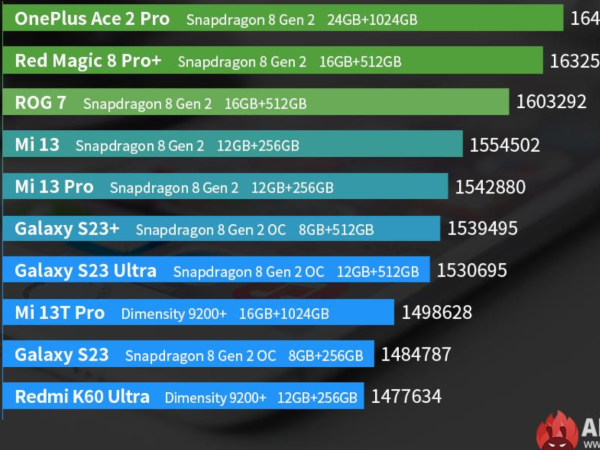This screenshot has width=600, height=450.
Task: Click the 24GB+1024GB memory text
Action: tap(371, 20)
